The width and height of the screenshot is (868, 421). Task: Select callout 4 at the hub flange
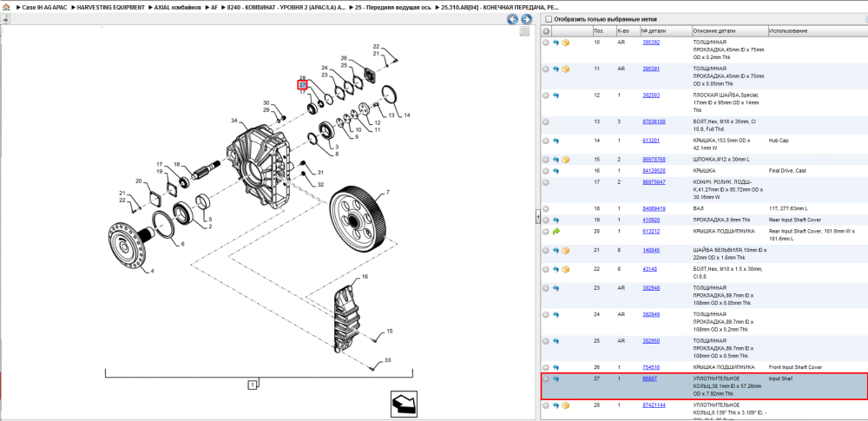point(152,272)
